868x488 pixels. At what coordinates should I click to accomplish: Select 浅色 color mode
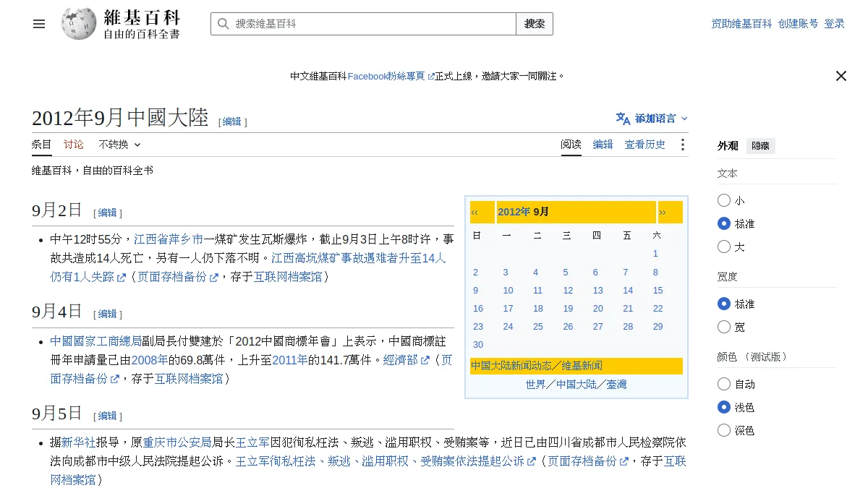coord(724,408)
